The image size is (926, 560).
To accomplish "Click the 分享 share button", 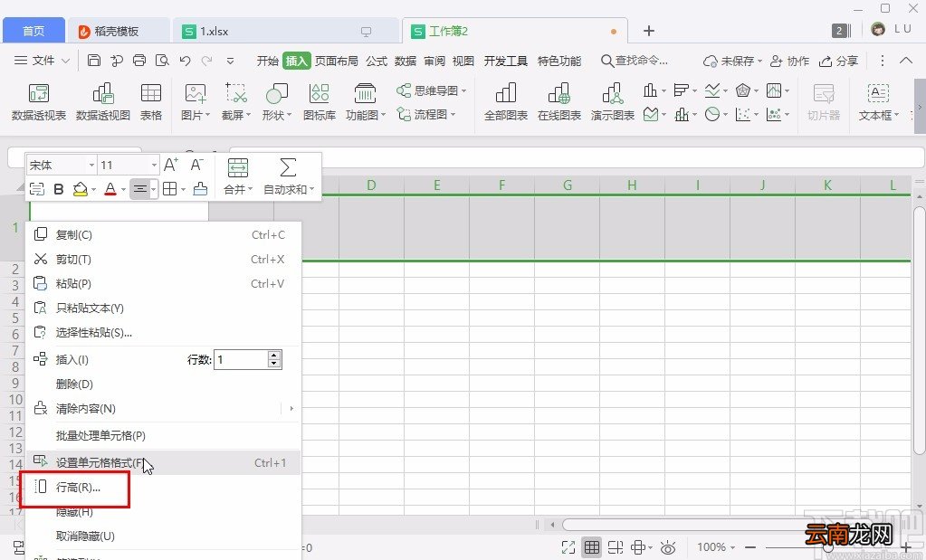I will [838, 61].
